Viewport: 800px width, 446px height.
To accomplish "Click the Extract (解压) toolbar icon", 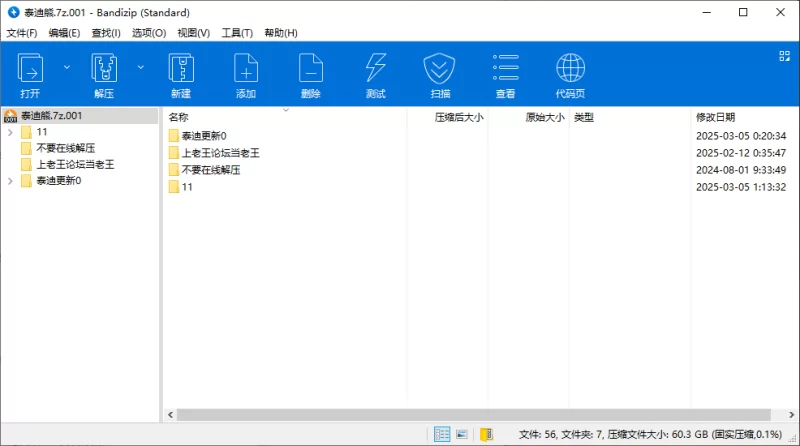I will click(x=104, y=68).
